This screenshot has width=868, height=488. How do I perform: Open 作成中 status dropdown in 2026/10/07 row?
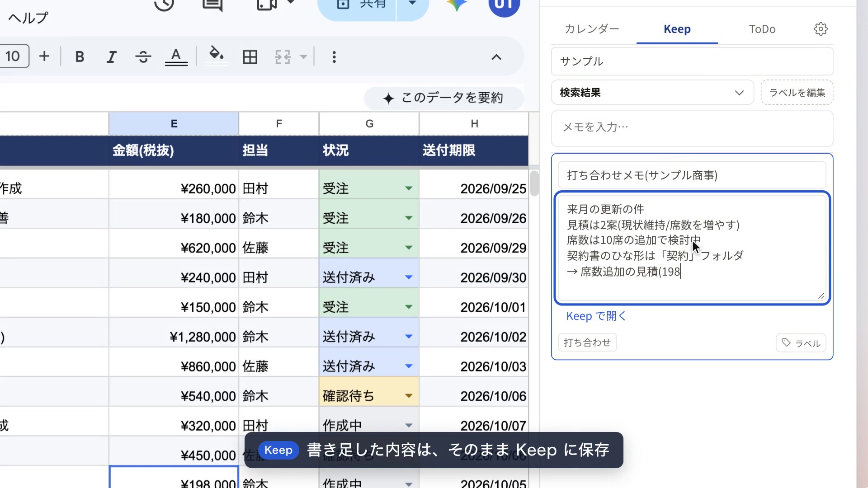[409, 425]
